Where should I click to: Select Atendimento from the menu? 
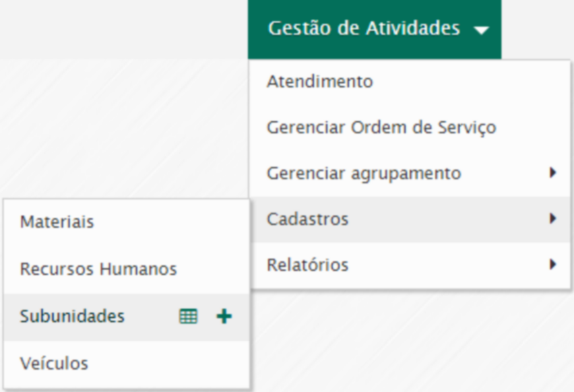[319, 81]
